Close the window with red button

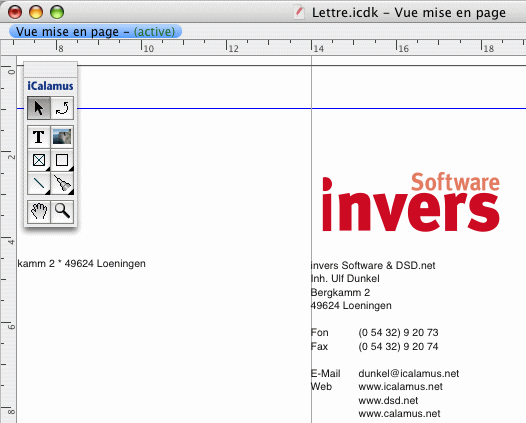click(x=15, y=12)
